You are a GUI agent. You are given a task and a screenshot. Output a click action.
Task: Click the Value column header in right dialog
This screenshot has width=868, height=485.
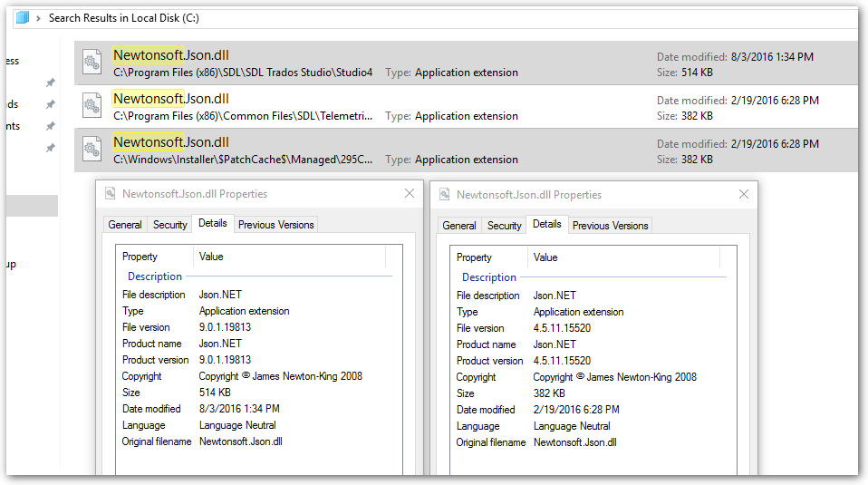pyautogui.click(x=545, y=257)
